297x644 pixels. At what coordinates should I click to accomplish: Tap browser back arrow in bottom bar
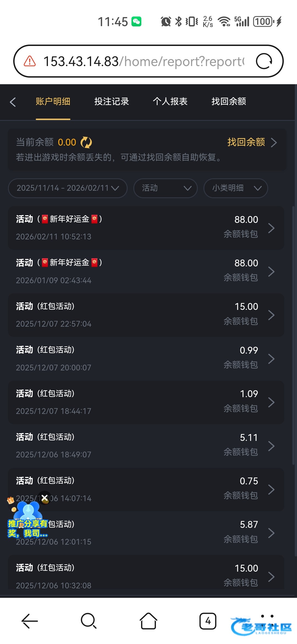point(30,621)
